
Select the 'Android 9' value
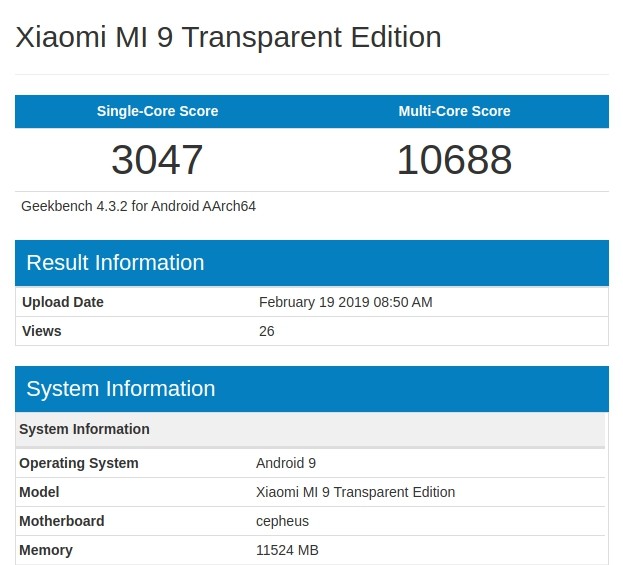click(x=286, y=463)
